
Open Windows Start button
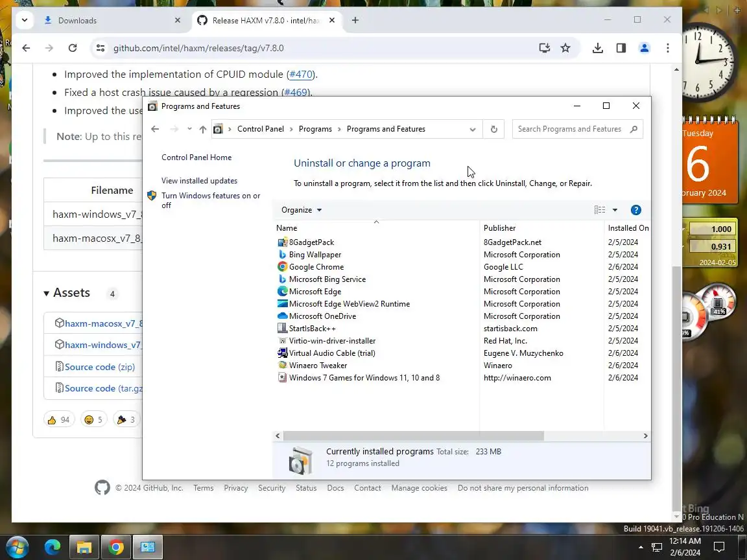click(17, 547)
